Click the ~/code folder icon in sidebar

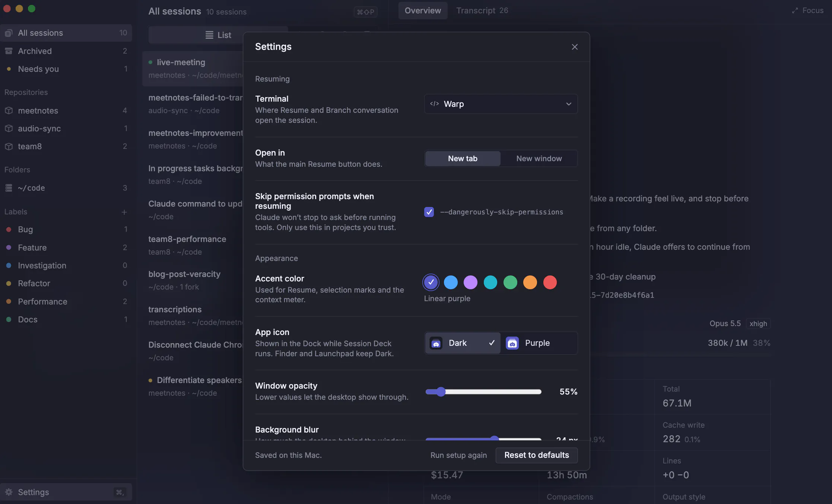9,188
